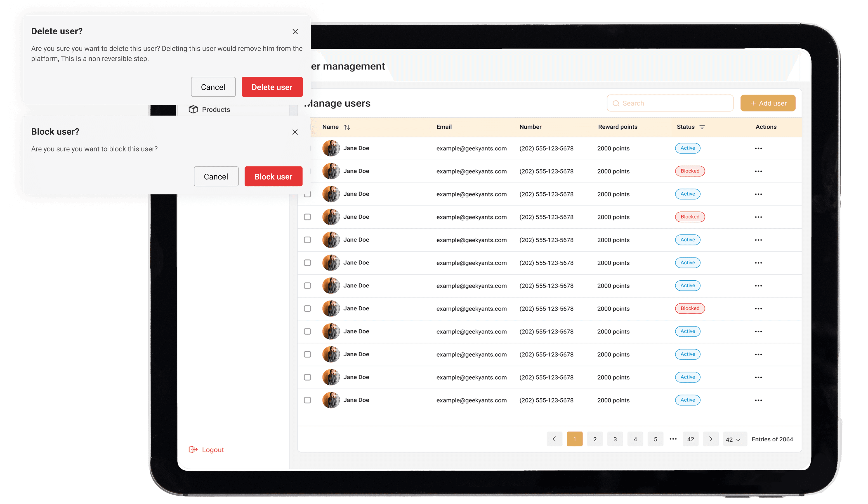Click the Logout link
This screenshot has height=504, width=868.
(x=206, y=450)
